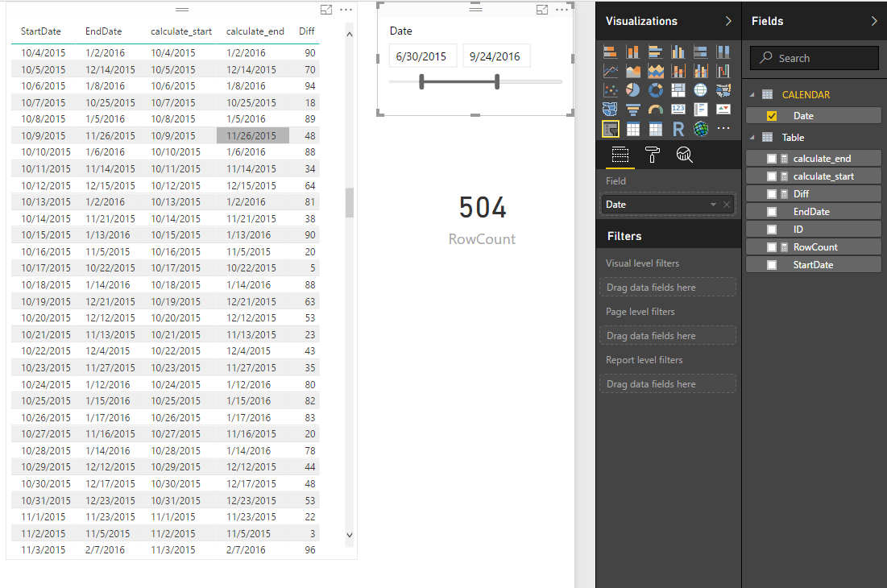Collapse the Fields pane chevron

point(874,21)
